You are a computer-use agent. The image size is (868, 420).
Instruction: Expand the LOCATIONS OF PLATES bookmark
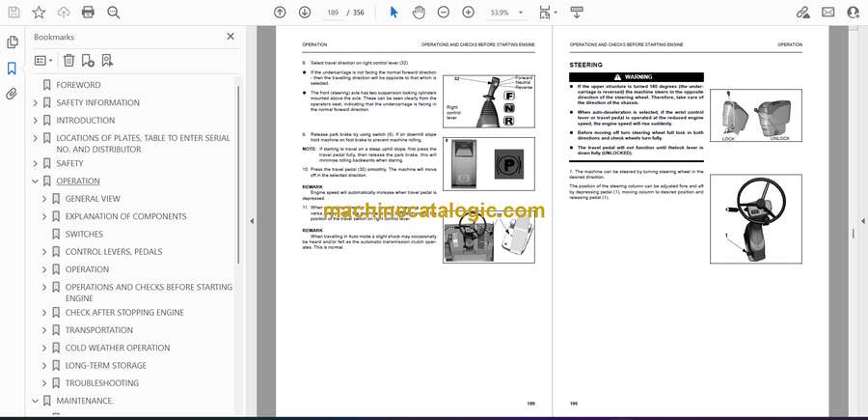pos(36,138)
